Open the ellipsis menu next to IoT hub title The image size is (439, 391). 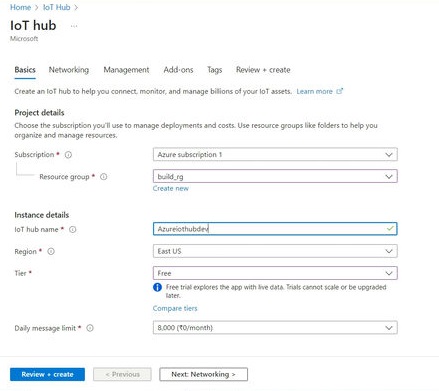[x=74, y=26]
